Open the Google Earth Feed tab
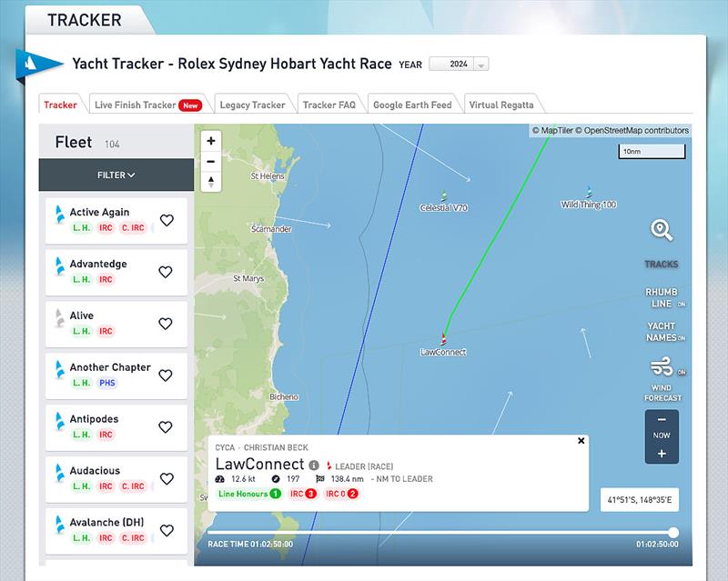728x581 pixels. click(x=412, y=105)
